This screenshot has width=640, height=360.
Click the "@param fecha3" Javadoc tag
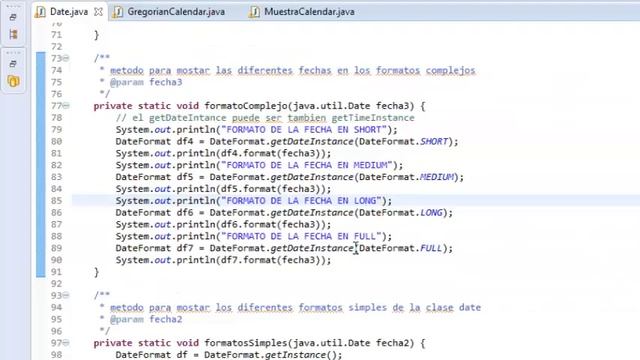click(146, 82)
